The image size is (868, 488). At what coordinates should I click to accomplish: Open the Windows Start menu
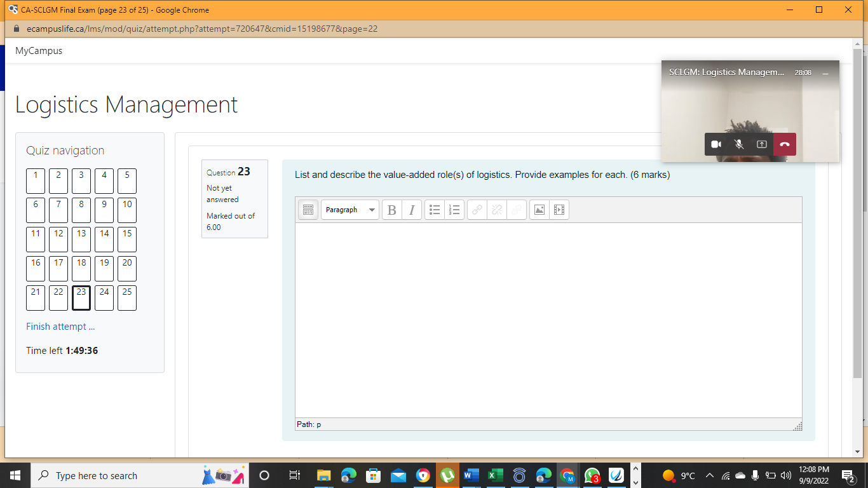15,475
